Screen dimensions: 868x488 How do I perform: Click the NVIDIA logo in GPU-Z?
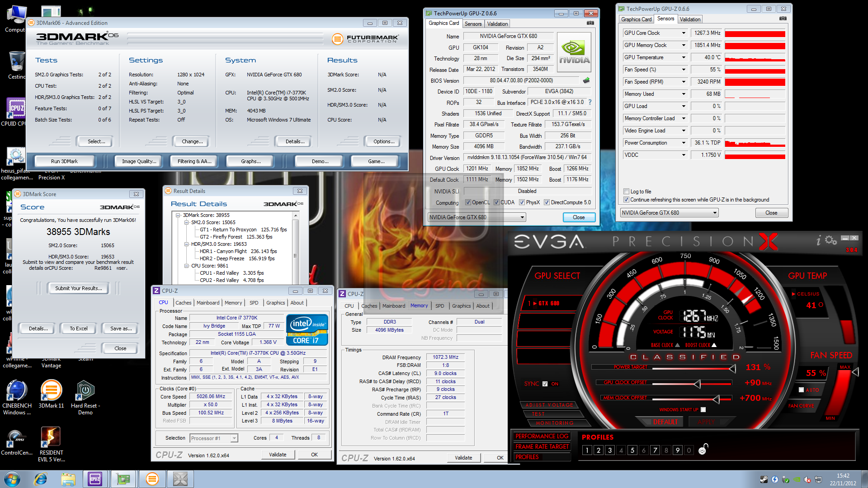coord(574,52)
